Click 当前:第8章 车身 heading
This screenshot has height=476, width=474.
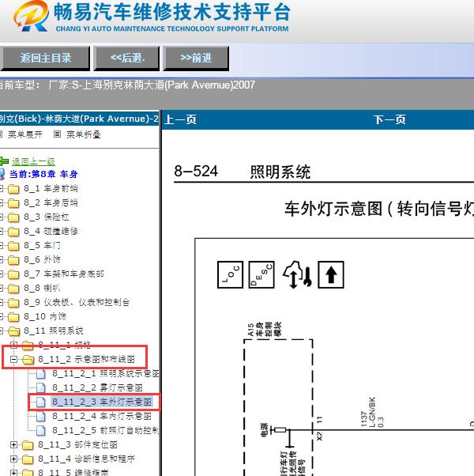click(x=43, y=174)
